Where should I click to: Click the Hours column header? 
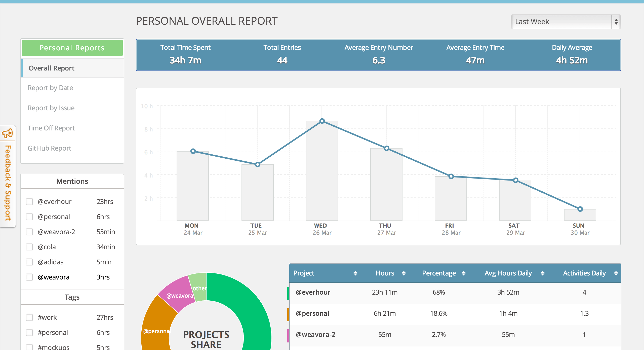[x=385, y=273]
